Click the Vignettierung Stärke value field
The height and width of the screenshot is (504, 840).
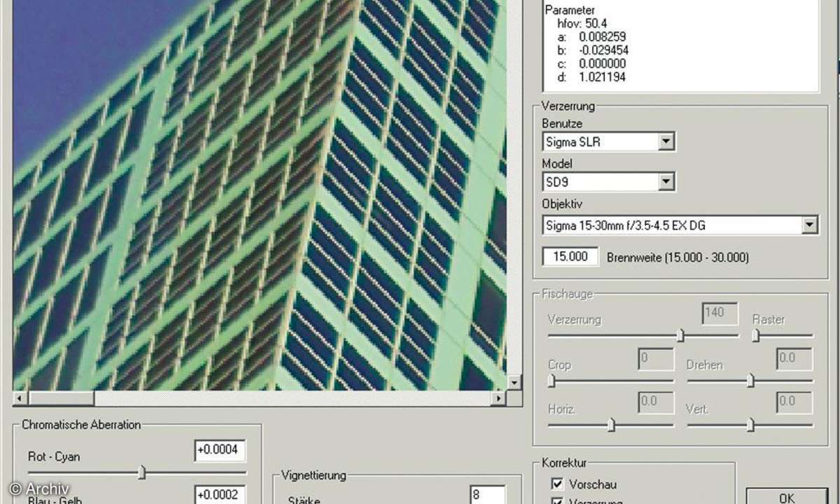487,494
